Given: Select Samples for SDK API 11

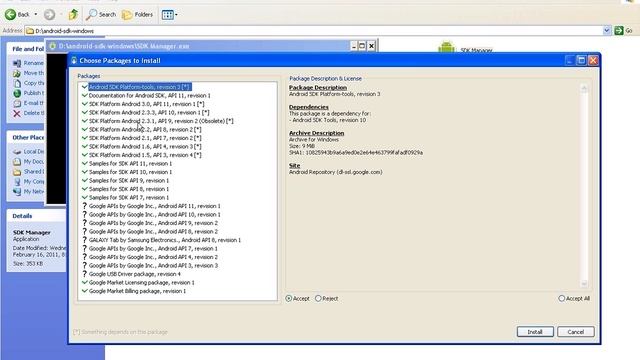Looking at the screenshot, I should [130, 164].
